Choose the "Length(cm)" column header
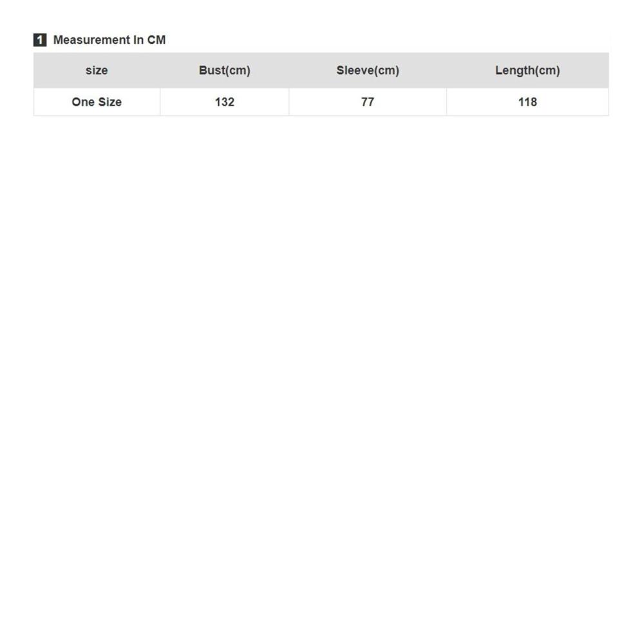The image size is (644, 644). (527, 70)
